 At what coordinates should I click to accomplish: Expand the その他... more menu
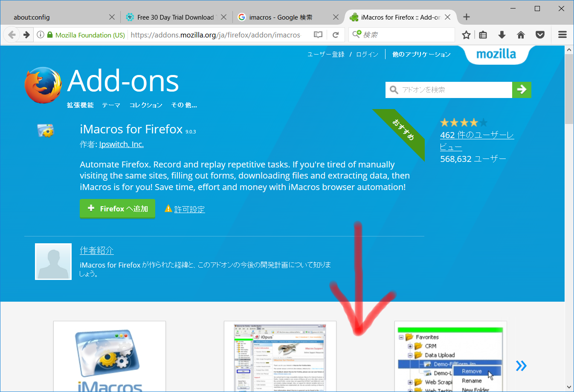(x=184, y=105)
